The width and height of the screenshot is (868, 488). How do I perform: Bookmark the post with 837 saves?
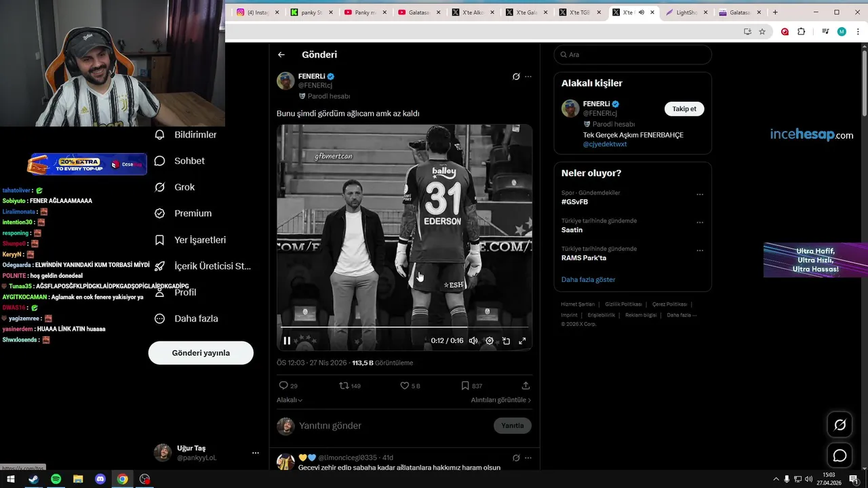pyautogui.click(x=471, y=386)
